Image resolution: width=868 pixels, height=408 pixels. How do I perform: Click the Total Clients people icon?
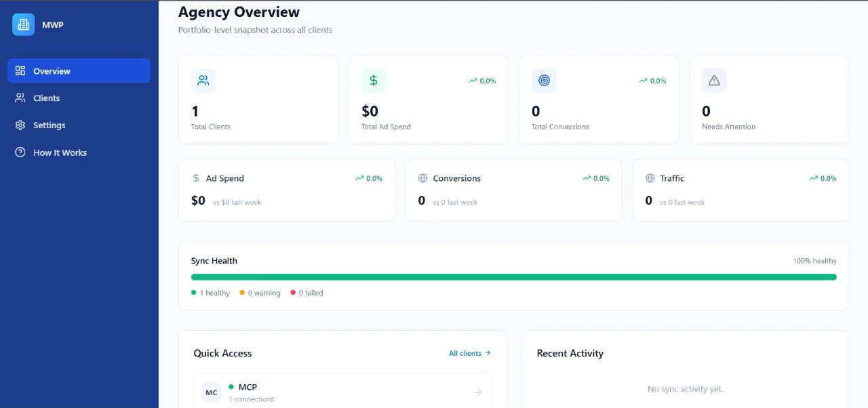203,81
